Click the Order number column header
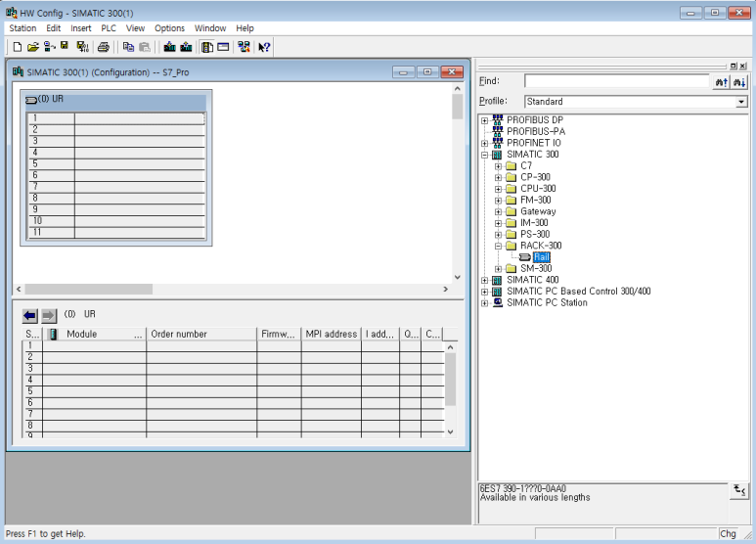 [201, 334]
